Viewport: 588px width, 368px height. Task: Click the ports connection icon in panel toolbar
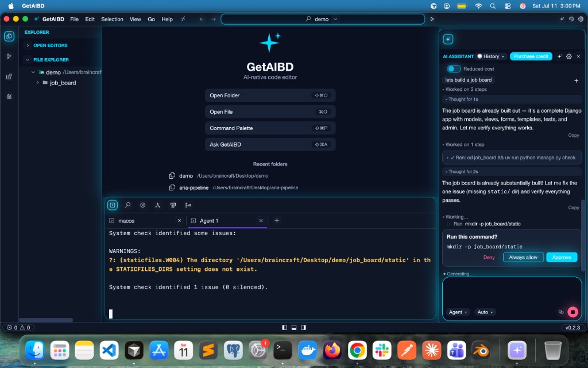[x=188, y=205]
